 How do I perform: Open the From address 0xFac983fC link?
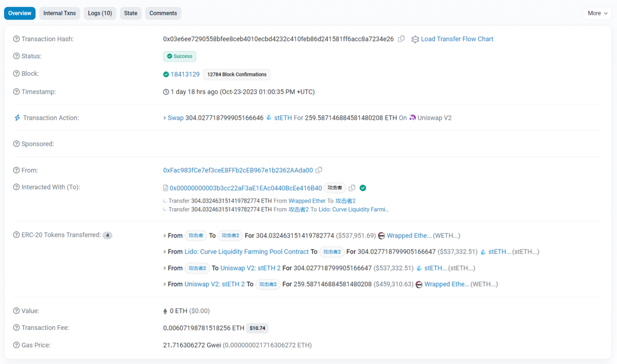click(x=238, y=170)
